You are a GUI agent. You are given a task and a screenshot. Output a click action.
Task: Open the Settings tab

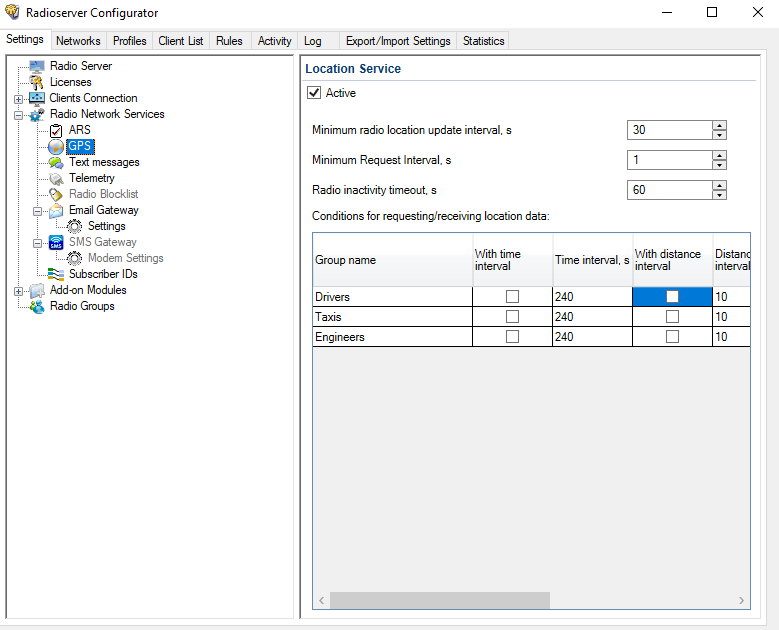coord(25,39)
